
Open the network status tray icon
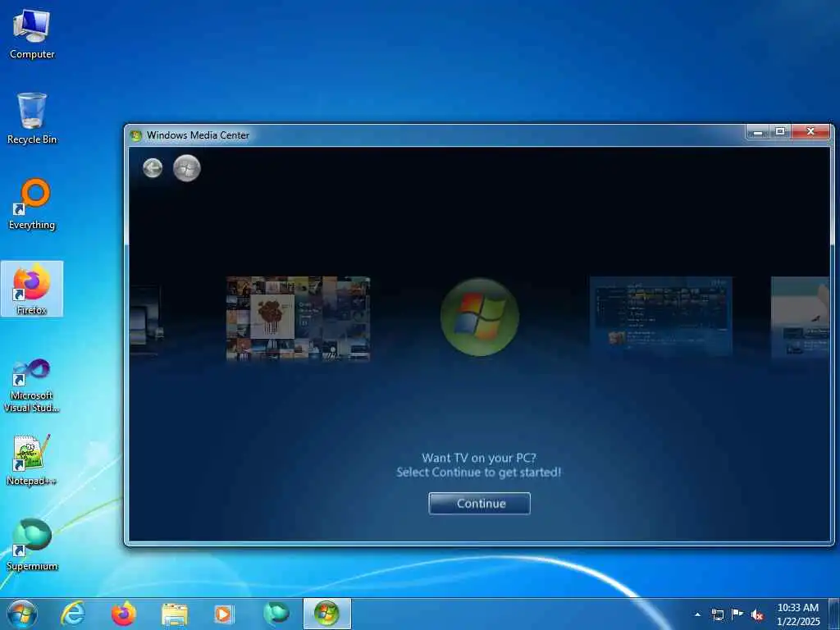pos(717,615)
